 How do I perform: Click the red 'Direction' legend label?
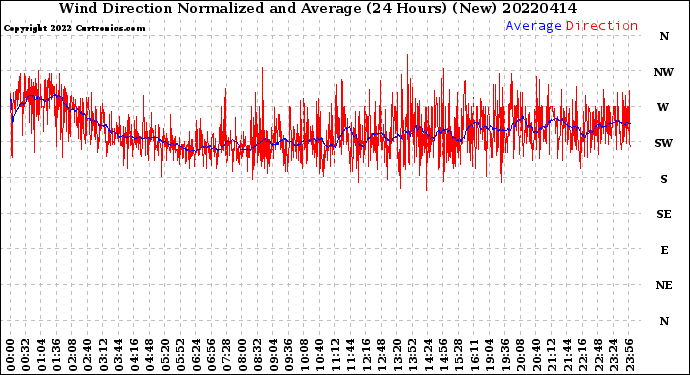pyautogui.click(x=602, y=26)
